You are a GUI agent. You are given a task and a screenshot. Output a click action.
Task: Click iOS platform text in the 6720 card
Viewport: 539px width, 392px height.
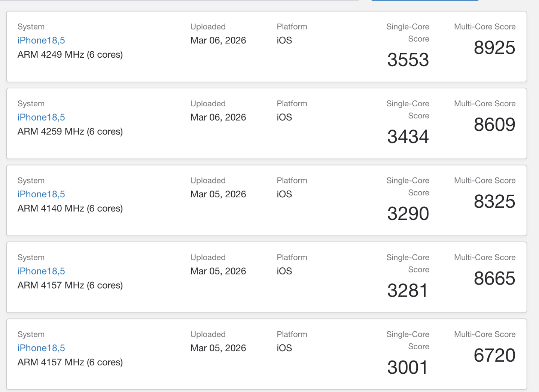pos(284,348)
